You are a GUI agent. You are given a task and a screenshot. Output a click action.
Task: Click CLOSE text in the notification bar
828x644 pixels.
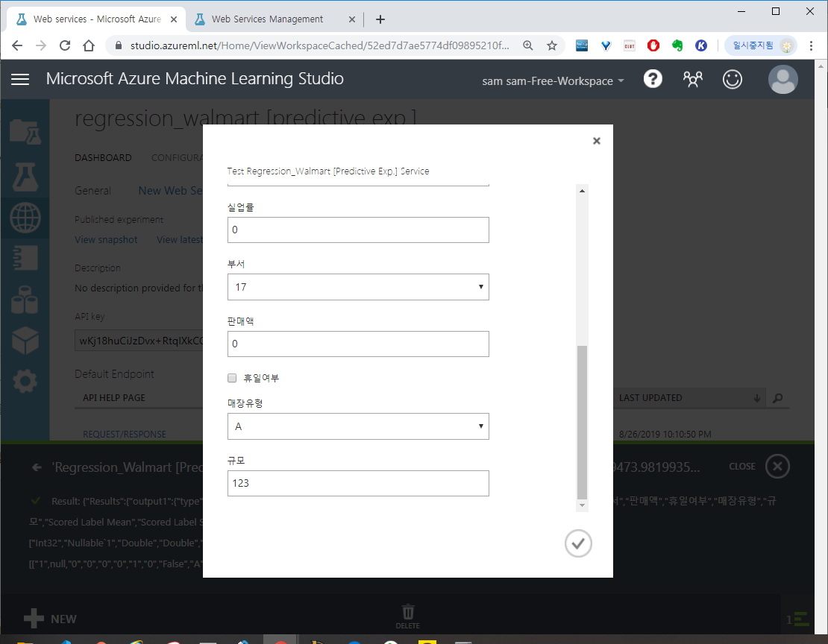pyautogui.click(x=742, y=466)
